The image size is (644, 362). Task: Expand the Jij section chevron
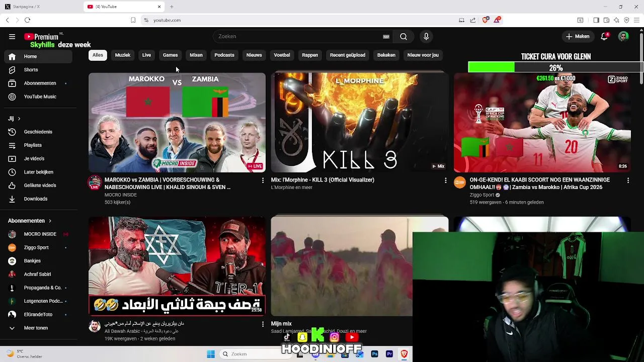coord(19,119)
